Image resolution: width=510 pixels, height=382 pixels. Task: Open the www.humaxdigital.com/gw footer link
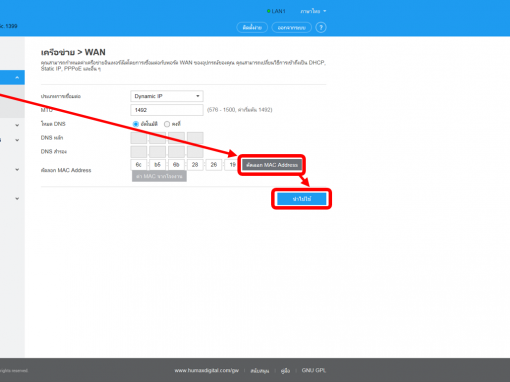(x=207, y=370)
